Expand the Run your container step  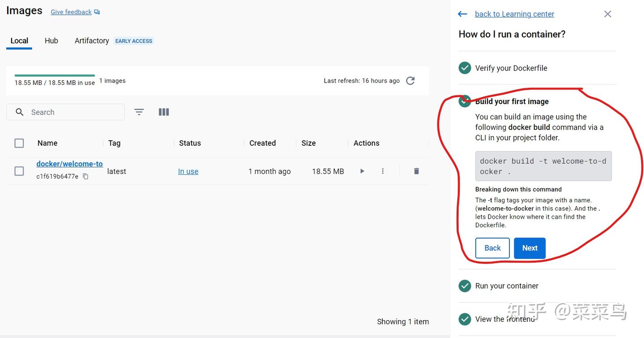507,286
